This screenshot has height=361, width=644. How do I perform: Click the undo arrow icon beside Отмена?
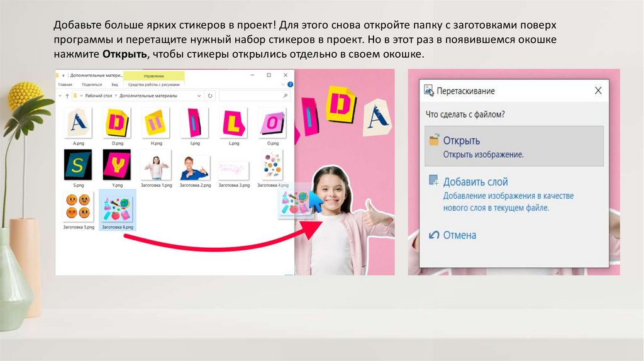pyautogui.click(x=434, y=235)
